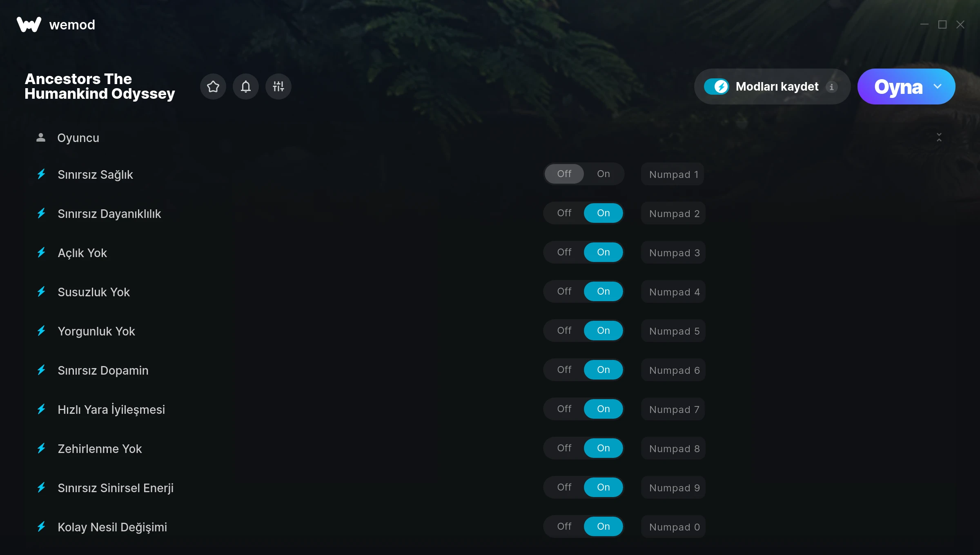Turn off Açlık Yok cheat
980x555 pixels.
pyautogui.click(x=564, y=252)
